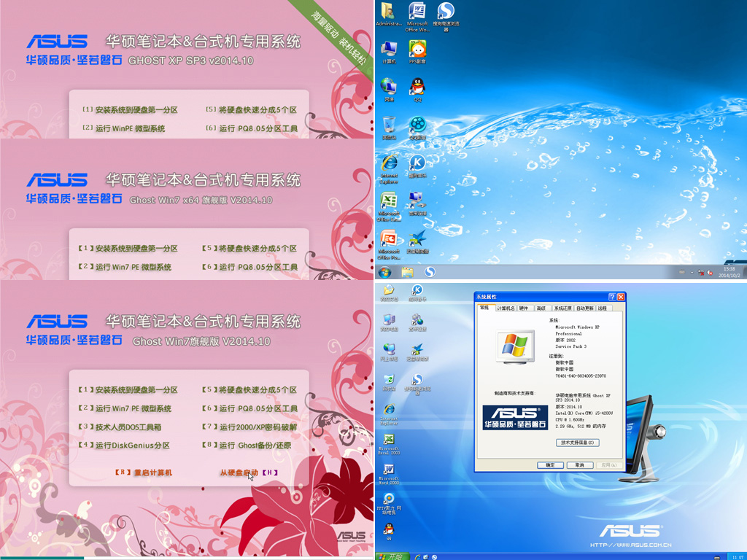This screenshot has height=560, width=747.
Task: Select 【2】运行Win7 PE in Win7 x64 menu
Action: tap(125, 267)
